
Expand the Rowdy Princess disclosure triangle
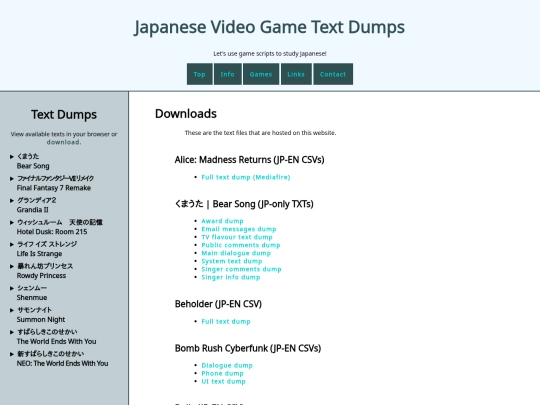coord(12,266)
